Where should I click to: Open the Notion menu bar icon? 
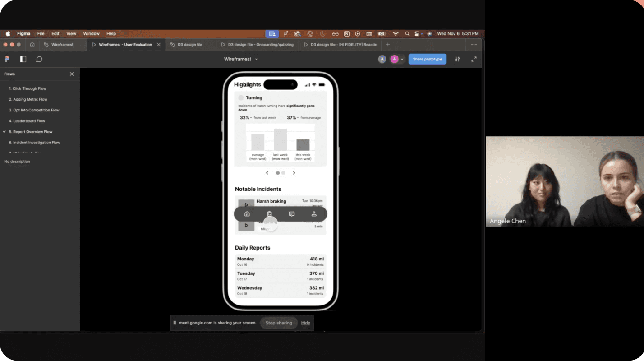(346, 33)
